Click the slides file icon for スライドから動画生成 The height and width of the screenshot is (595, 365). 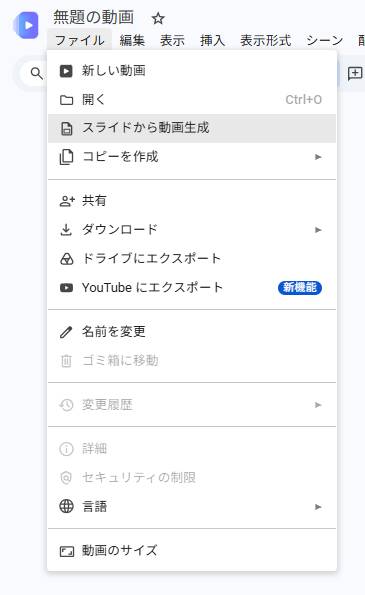[66, 129]
